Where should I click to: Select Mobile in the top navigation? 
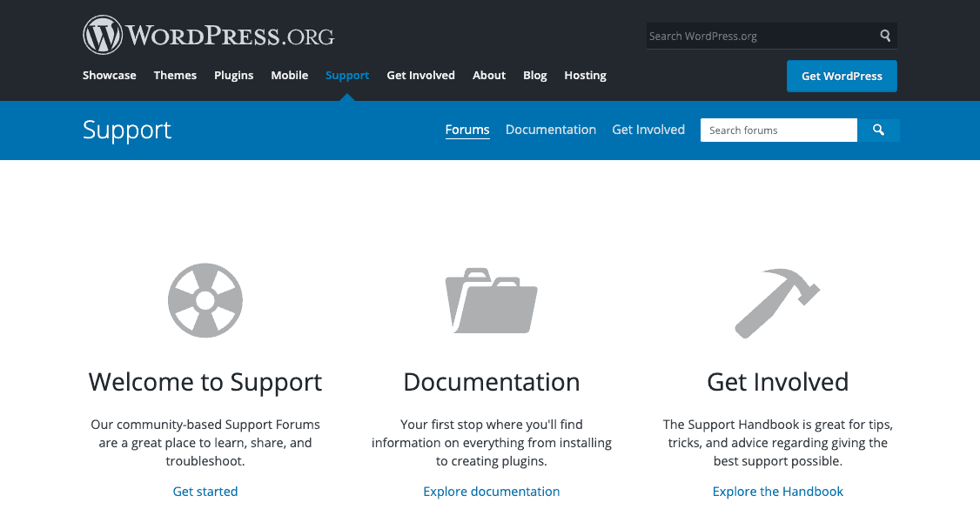point(289,75)
